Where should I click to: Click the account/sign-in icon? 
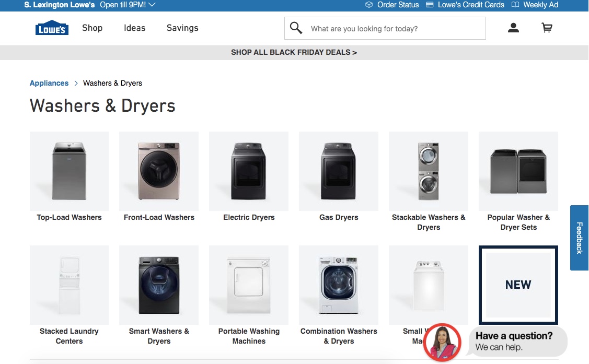pyautogui.click(x=513, y=28)
